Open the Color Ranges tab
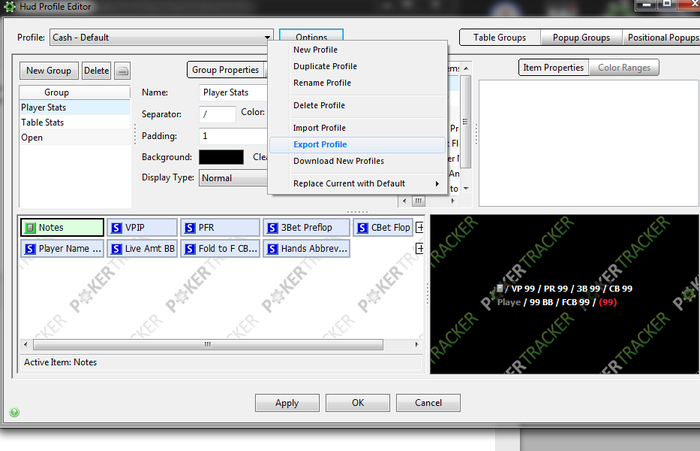This screenshot has height=451, width=700. tap(624, 67)
